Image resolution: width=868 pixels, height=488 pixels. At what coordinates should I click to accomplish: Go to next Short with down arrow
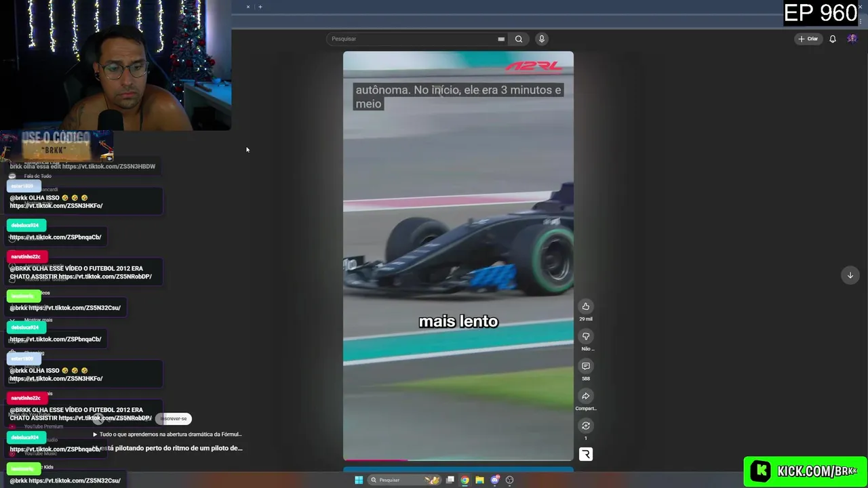(x=850, y=275)
